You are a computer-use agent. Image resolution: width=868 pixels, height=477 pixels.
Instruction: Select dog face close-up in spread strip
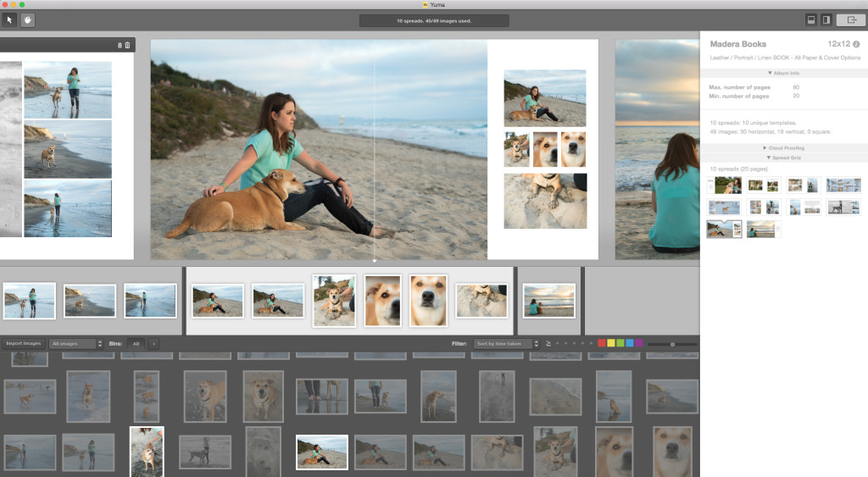coord(428,301)
